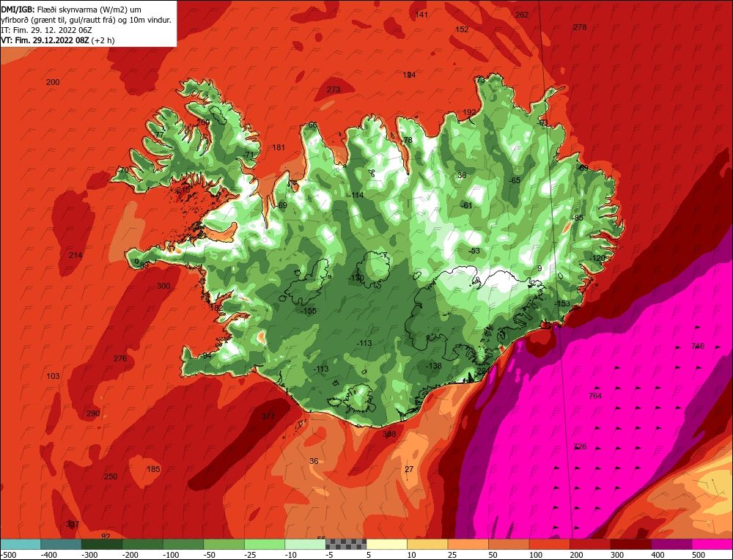
Task: Click the '(grænt til, gul/rautt frá)' description line
Action: (86, 20)
